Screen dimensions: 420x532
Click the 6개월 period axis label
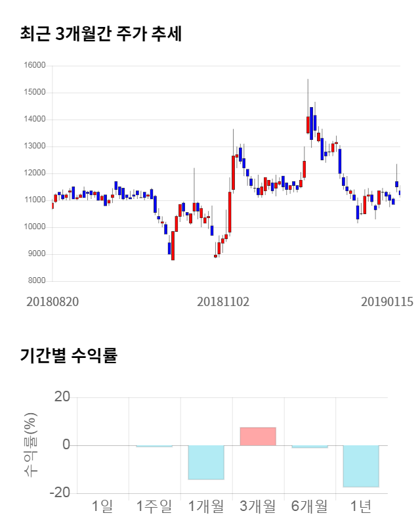click(x=309, y=506)
